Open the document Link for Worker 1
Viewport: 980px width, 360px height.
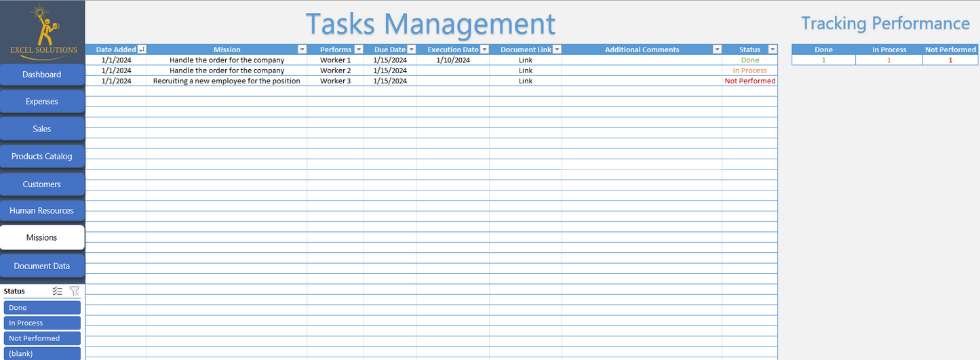[x=526, y=60]
